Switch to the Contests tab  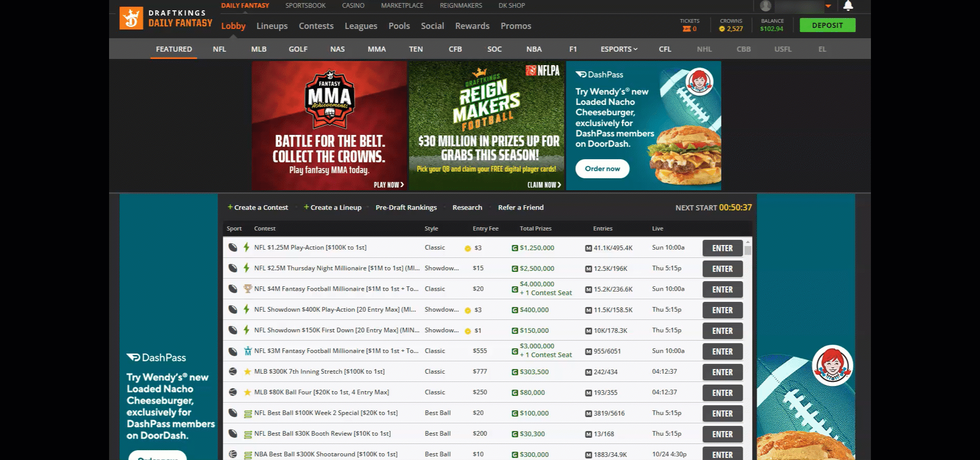316,26
